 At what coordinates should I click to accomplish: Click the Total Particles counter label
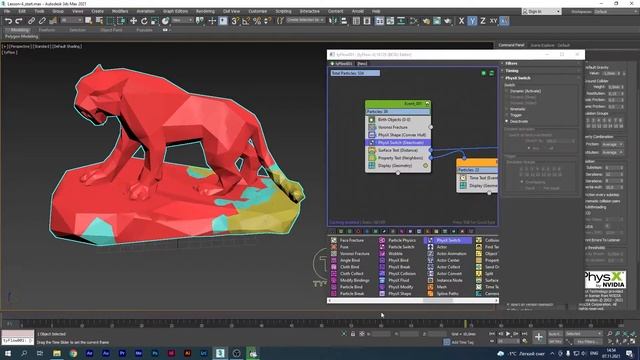pos(355,73)
